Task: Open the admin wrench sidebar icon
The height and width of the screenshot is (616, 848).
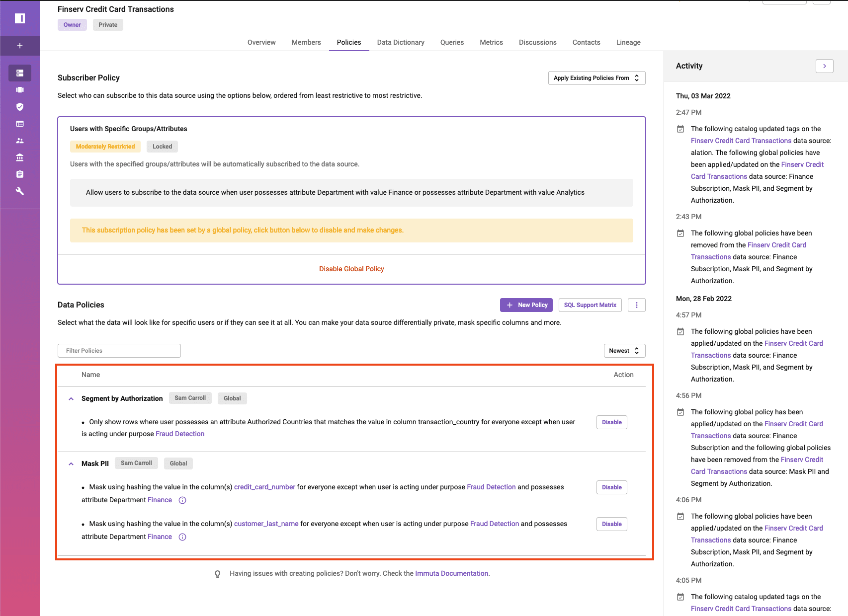Action: (20, 191)
